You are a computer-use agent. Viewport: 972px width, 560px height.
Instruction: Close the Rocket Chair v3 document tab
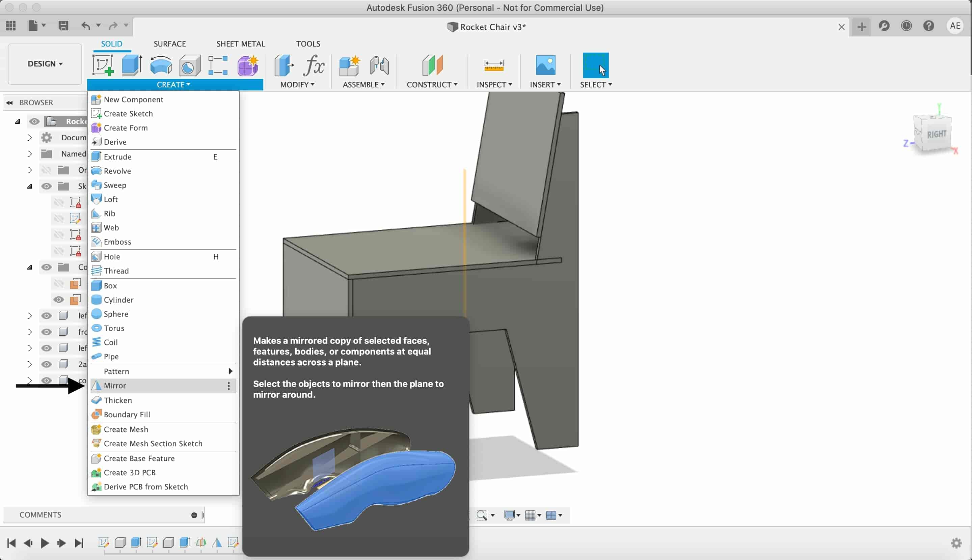tap(841, 27)
